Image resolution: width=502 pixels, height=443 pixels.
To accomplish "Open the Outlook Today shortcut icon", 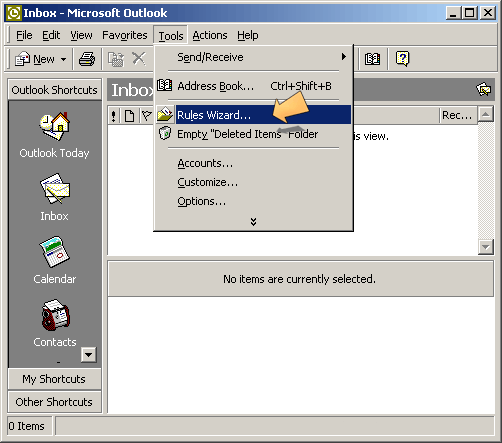I will coord(55,126).
